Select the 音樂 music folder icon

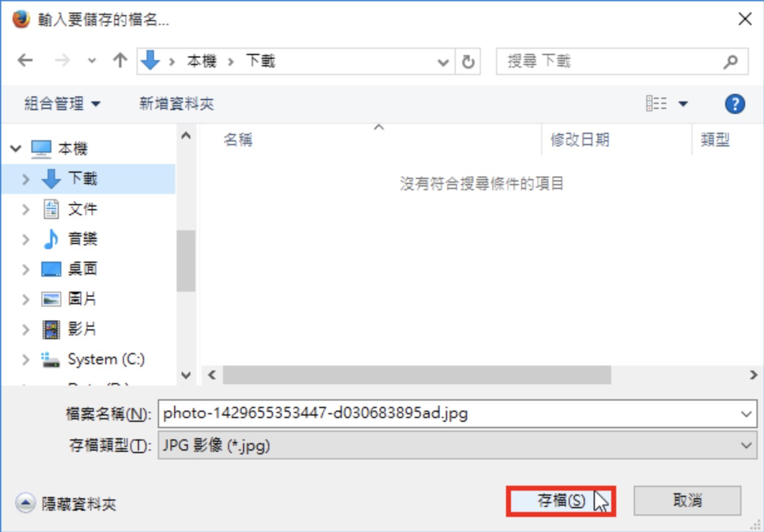[51, 239]
